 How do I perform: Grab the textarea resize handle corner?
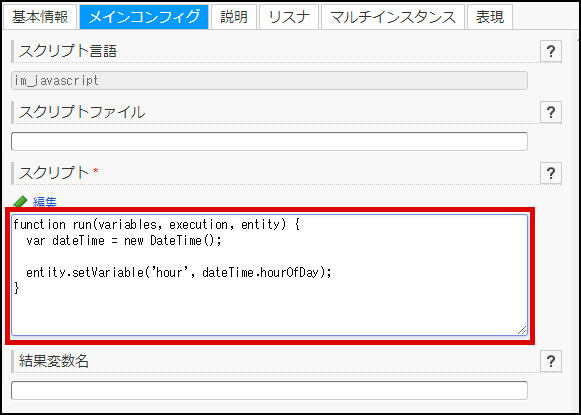point(522,331)
